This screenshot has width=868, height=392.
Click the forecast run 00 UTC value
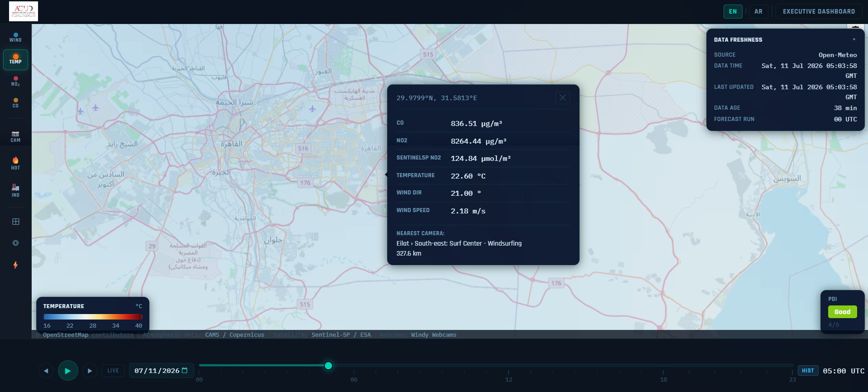coord(845,119)
